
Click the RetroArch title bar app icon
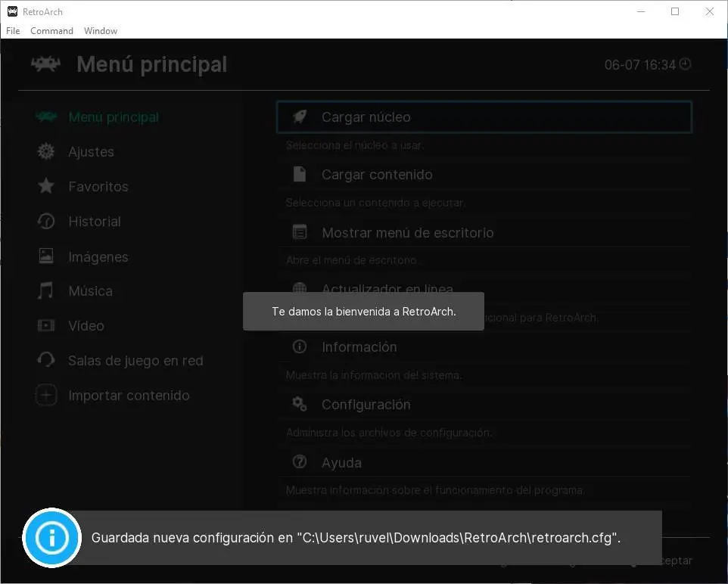pos(13,11)
